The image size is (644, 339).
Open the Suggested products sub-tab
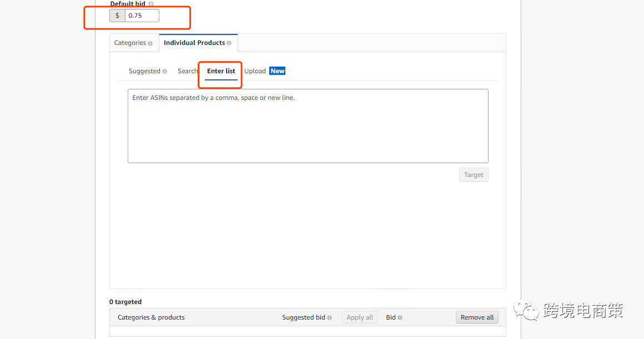pos(144,71)
